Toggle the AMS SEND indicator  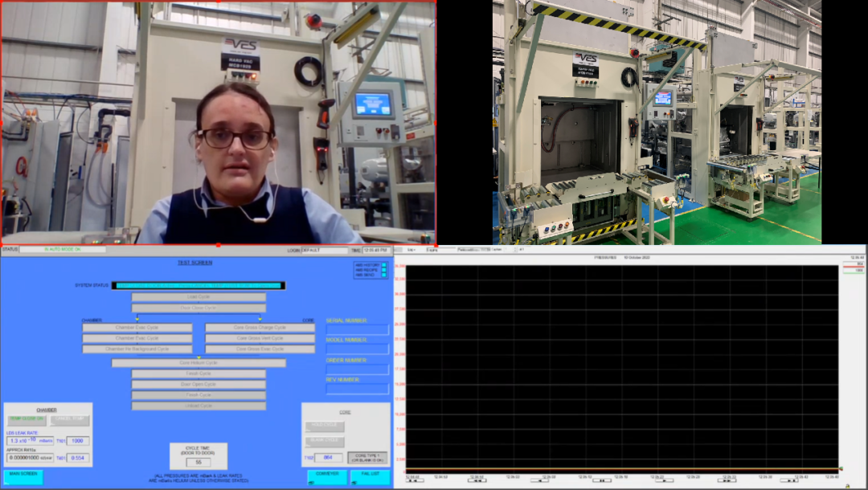click(384, 276)
